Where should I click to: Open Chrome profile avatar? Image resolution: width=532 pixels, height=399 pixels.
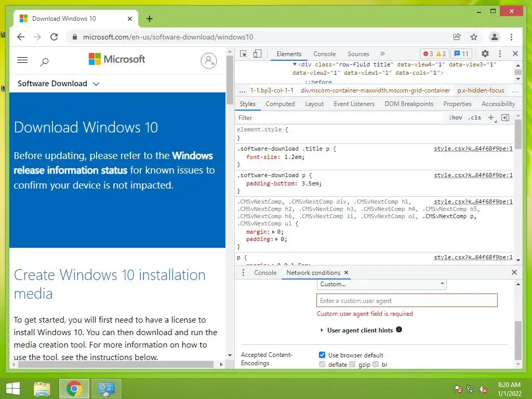tap(495, 37)
